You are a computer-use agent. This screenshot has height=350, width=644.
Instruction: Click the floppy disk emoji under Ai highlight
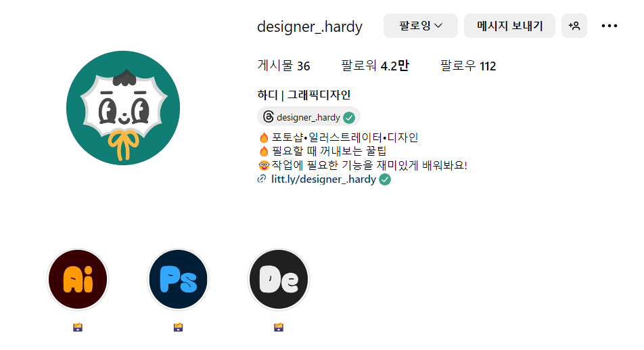click(x=78, y=328)
